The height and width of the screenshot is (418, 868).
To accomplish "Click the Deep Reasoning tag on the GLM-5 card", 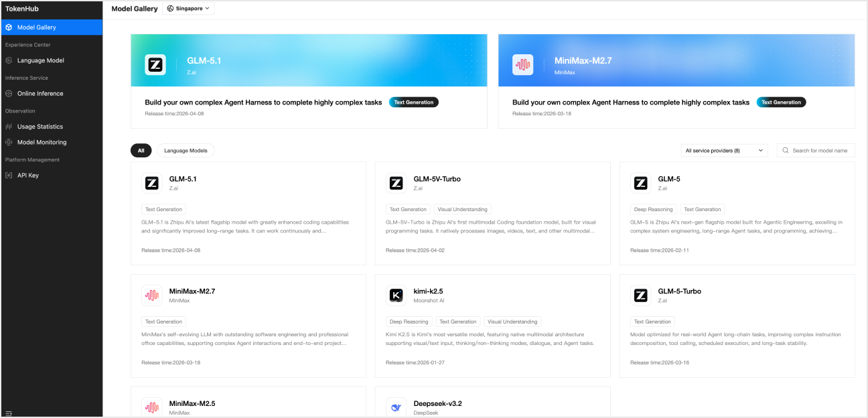I will click(654, 210).
